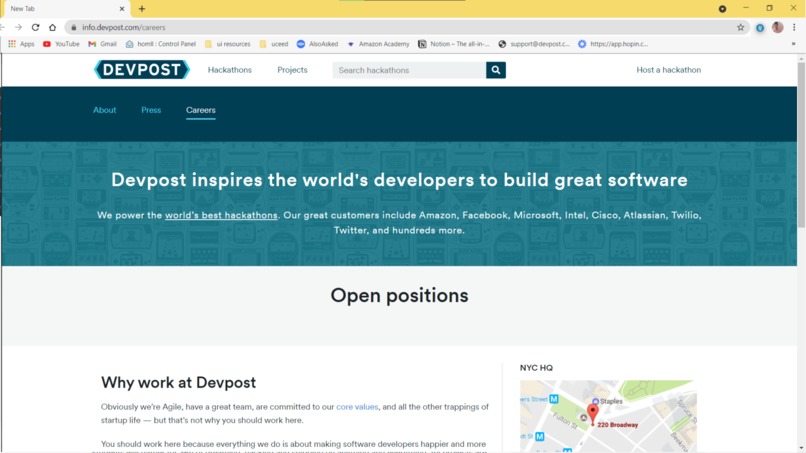Open support@devpost bookmark

tap(534, 44)
